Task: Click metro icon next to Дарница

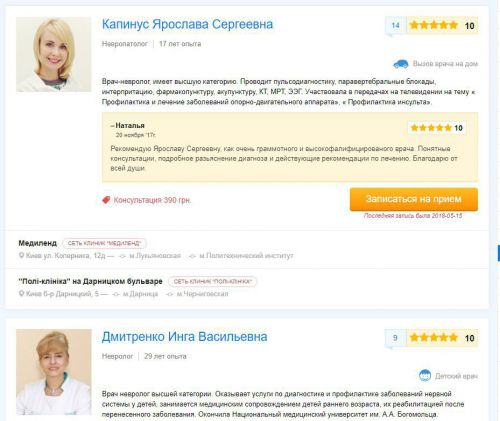Action: coord(116,294)
